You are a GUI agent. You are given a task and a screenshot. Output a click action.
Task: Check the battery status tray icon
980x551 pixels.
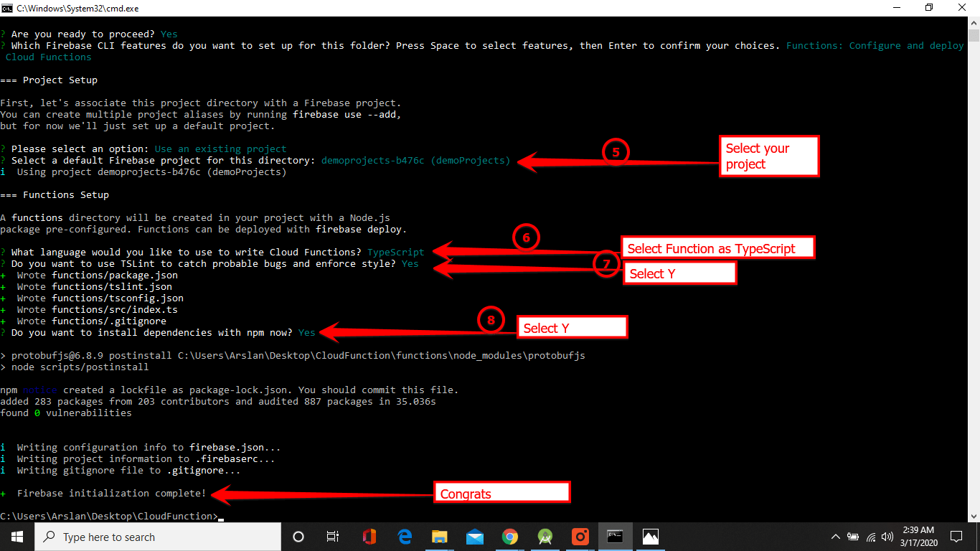[x=853, y=537]
